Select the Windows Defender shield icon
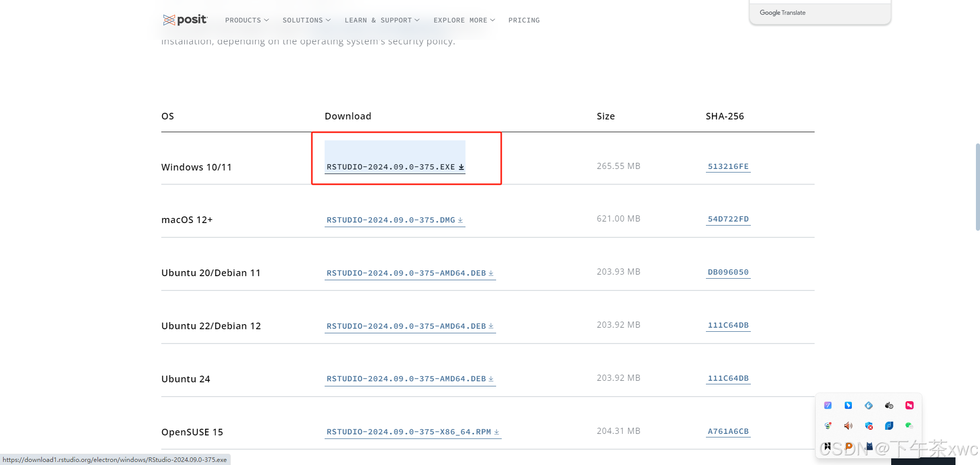 (x=869, y=426)
